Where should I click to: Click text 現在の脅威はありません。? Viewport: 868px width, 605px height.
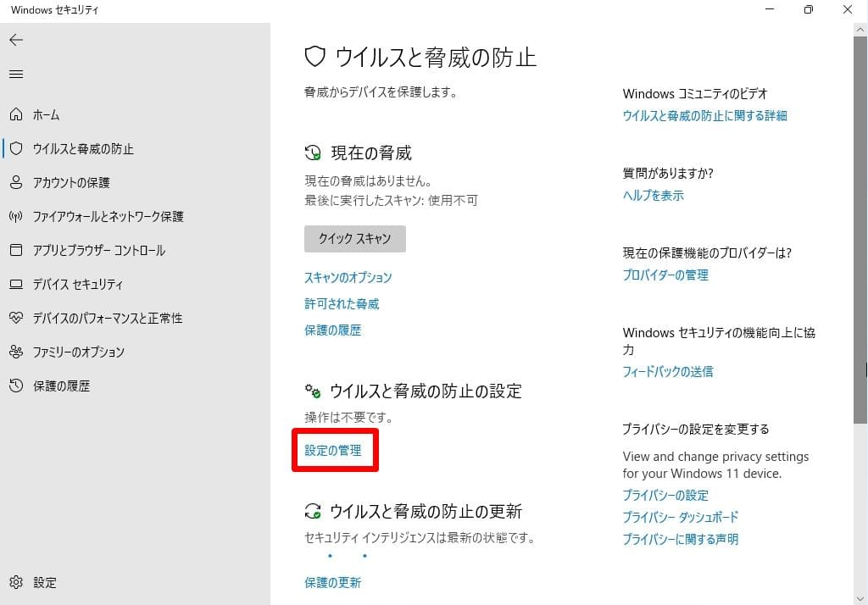pos(369,180)
